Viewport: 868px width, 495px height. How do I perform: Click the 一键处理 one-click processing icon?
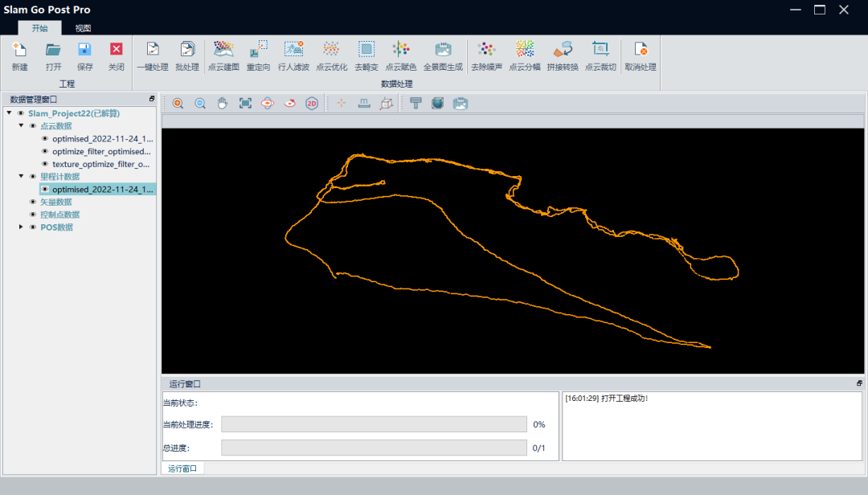(152, 50)
